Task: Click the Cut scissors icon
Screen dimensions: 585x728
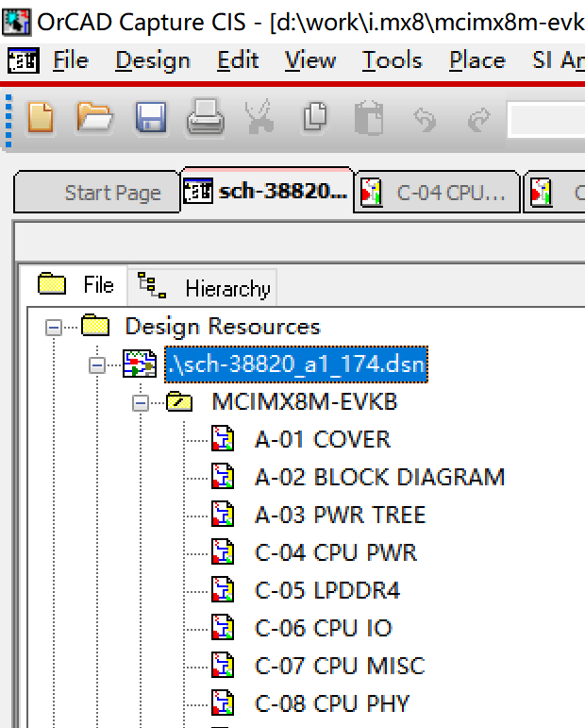Action: click(259, 117)
